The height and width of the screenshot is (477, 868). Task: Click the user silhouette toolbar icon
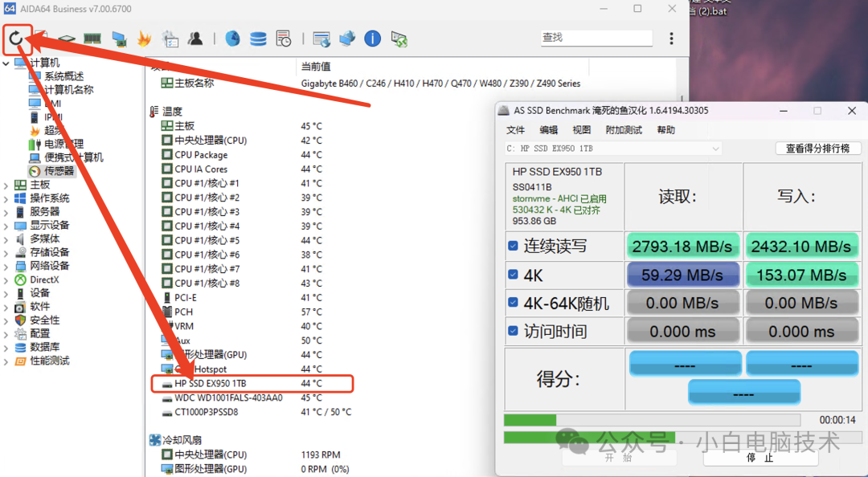[194, 39]
